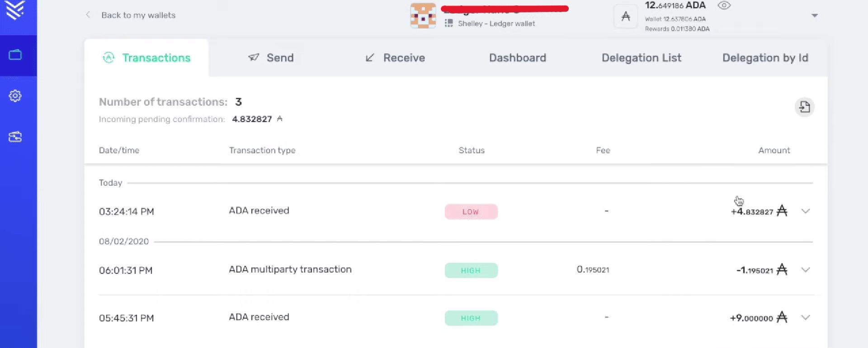The height and width of the screenshot is (348, 868).
Task: Click the export transactions icon
Action: pyautogui.click(x=804, y=107)
